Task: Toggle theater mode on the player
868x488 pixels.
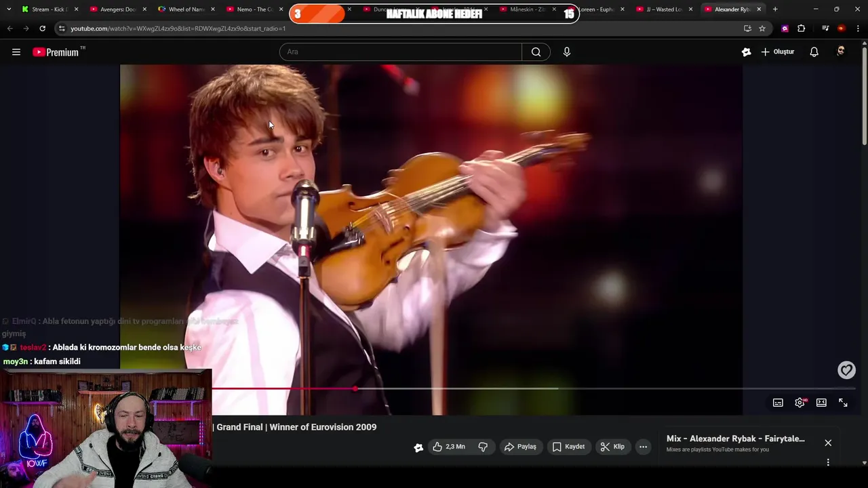Action: (821, 403)
